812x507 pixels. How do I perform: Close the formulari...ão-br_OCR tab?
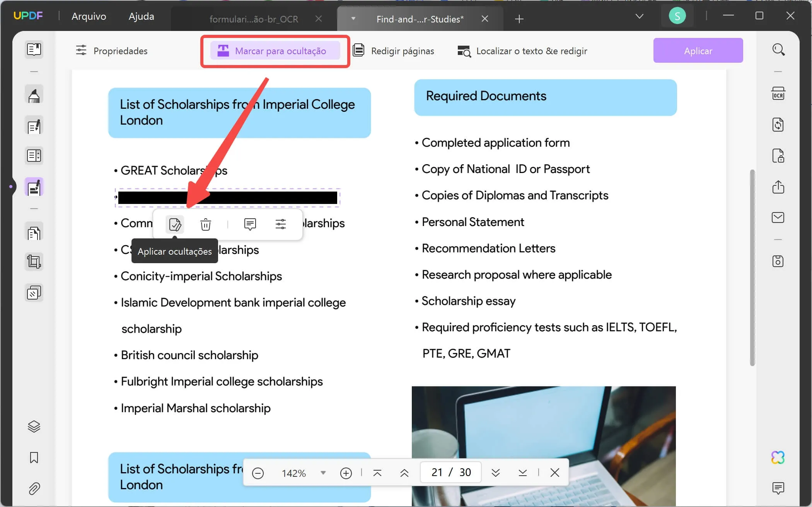coord(319,19)
